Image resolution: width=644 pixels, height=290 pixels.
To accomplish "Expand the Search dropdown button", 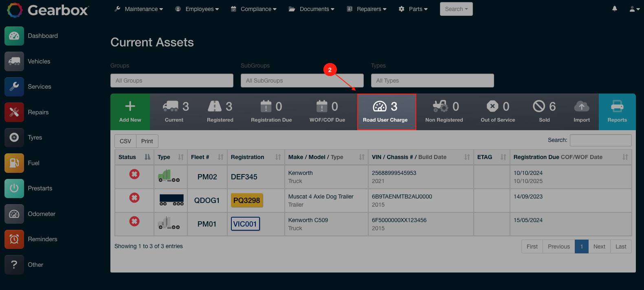I will tap(456, 9).
